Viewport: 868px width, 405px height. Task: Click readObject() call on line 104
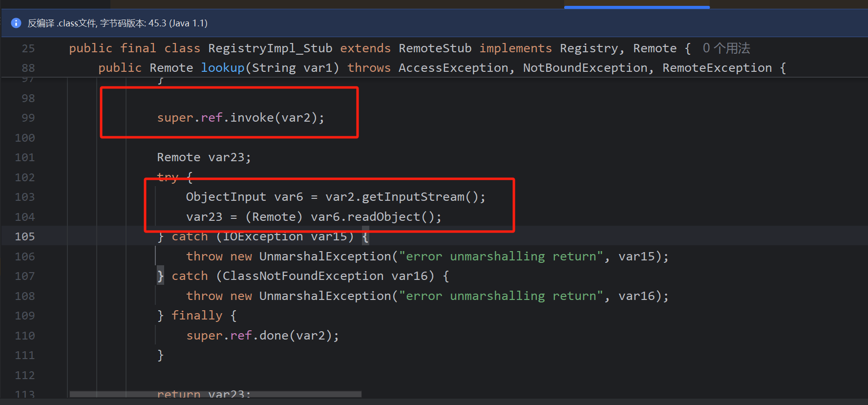click(391, 217)
